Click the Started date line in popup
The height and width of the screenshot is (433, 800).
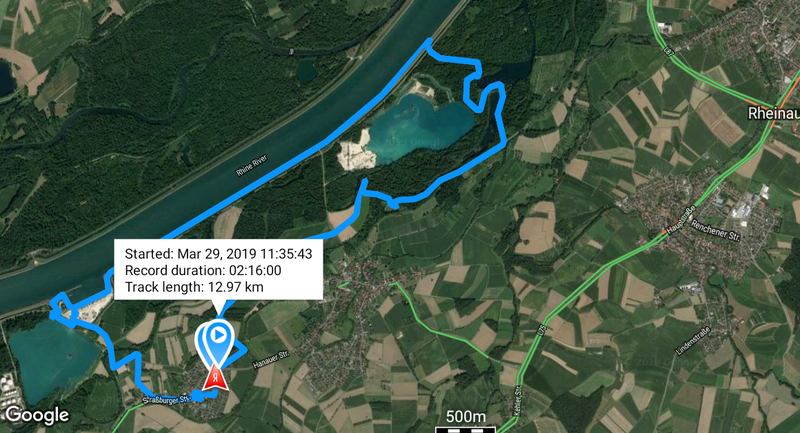click(218, 254)
